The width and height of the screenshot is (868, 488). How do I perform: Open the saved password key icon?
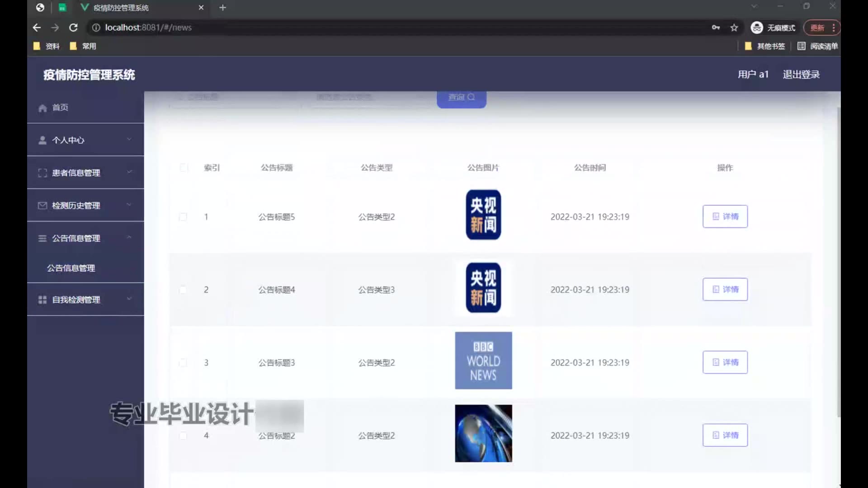tap(716, 28)
